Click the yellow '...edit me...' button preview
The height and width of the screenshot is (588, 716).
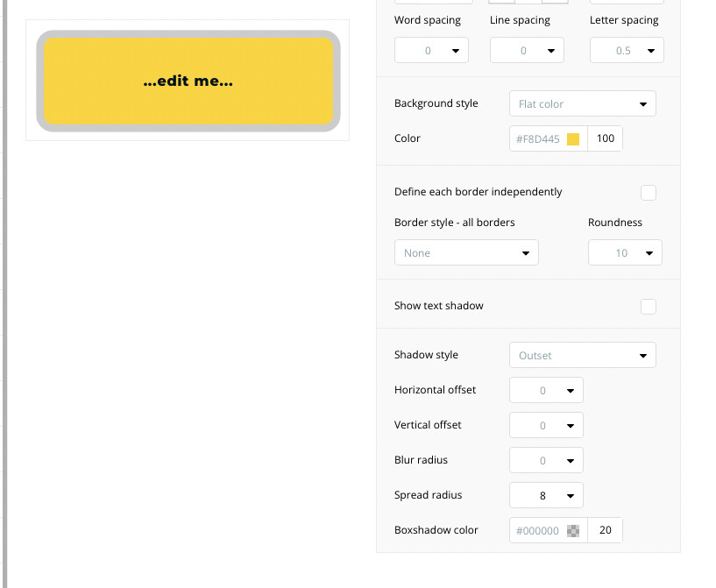(188, 81)
